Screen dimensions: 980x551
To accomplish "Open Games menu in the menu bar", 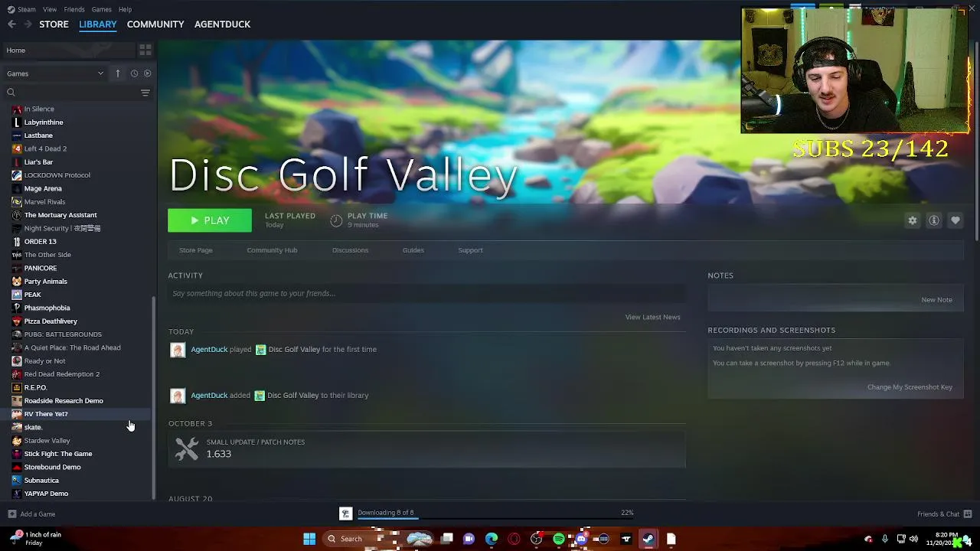I will [101, 9].
